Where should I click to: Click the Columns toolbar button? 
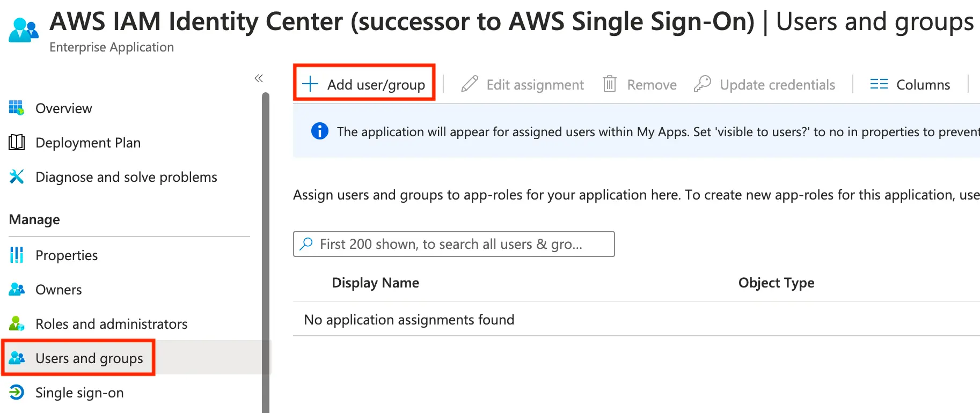[910, 85]
